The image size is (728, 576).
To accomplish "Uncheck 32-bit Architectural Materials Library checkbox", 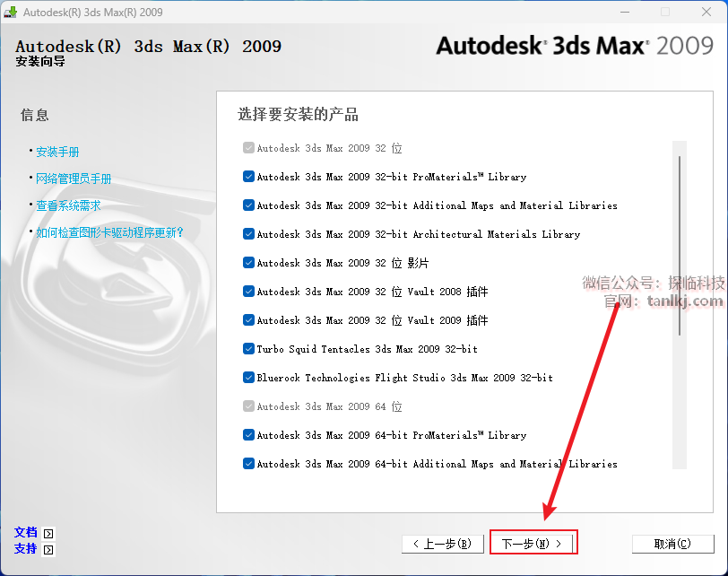I will (x=248, y=234).
